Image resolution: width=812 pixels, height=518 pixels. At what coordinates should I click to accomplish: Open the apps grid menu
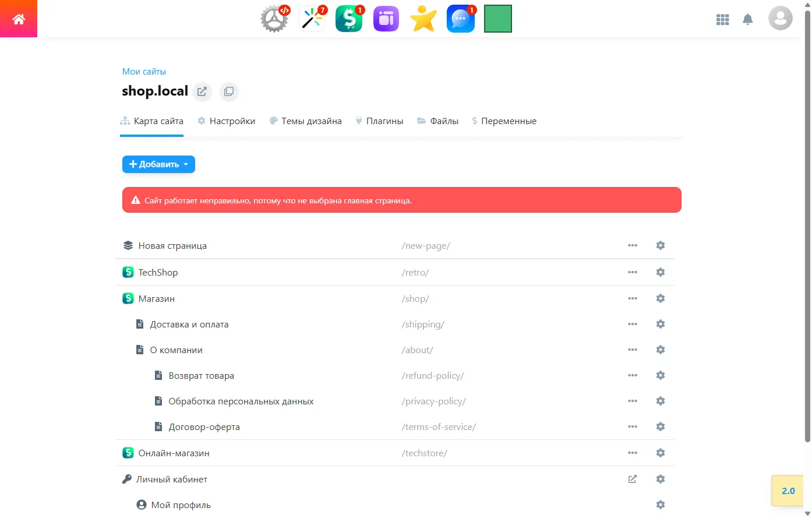click(722, 19)
